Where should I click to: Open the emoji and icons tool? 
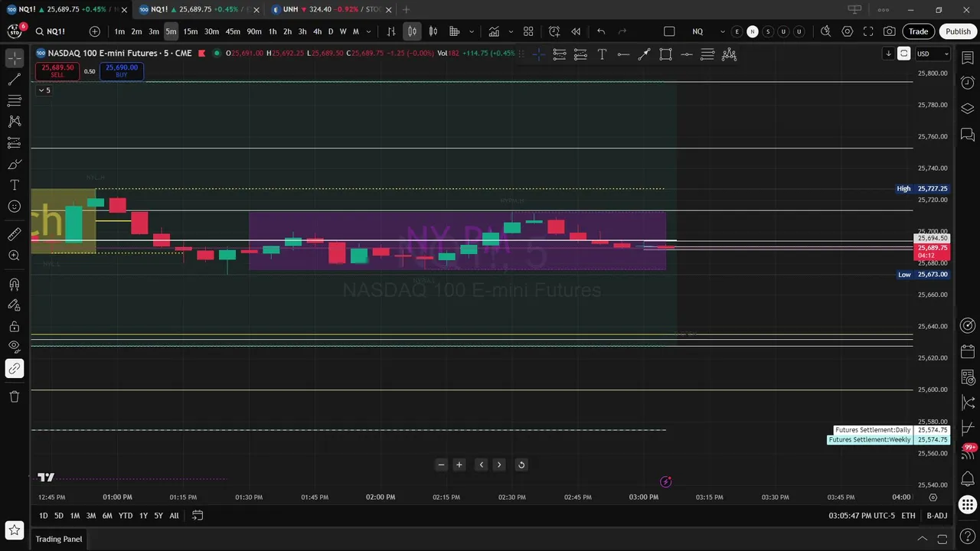[14, 207]
